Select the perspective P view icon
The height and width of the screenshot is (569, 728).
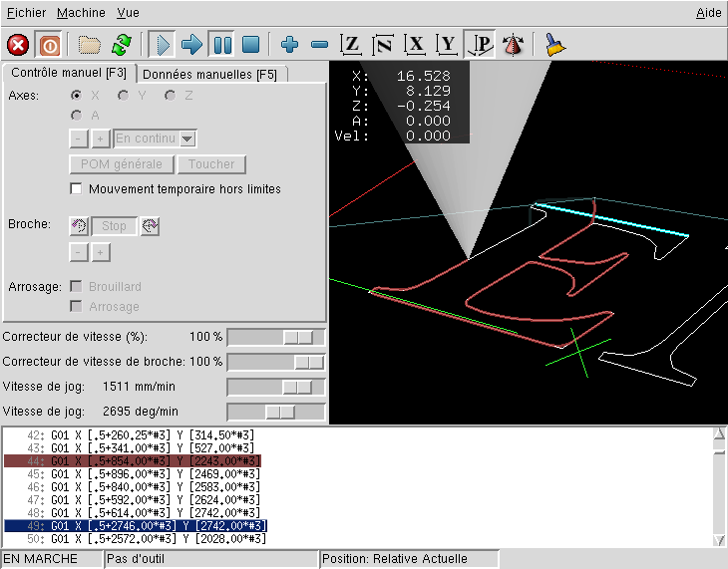(481, 45)
